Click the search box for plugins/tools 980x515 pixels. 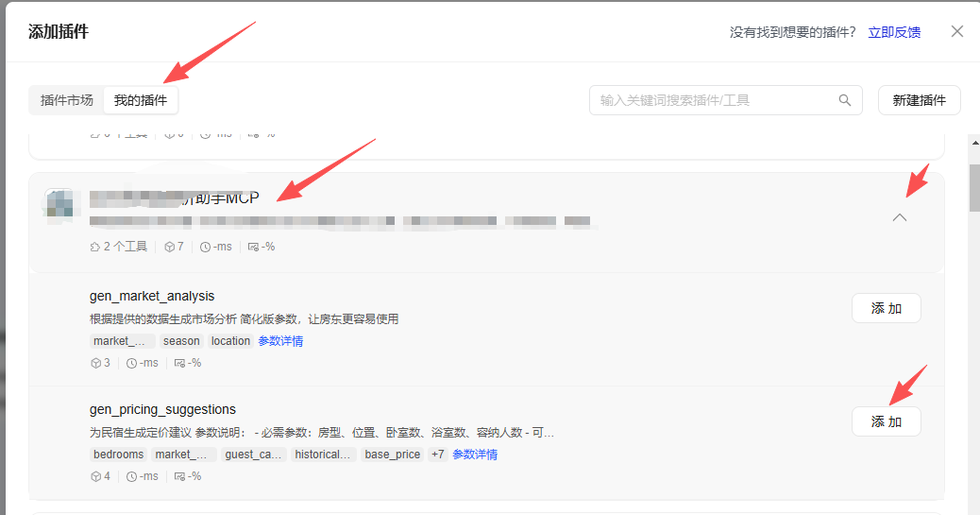pos(726,100)
